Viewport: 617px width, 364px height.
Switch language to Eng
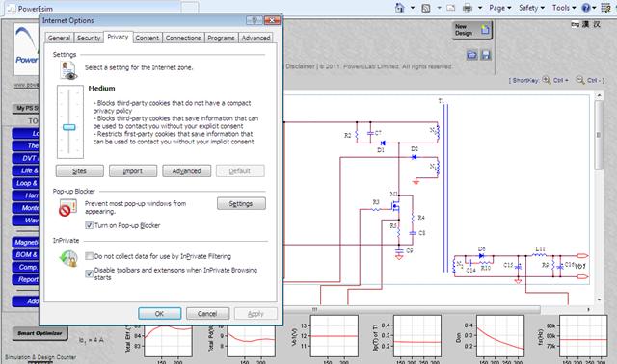[575, 24]
